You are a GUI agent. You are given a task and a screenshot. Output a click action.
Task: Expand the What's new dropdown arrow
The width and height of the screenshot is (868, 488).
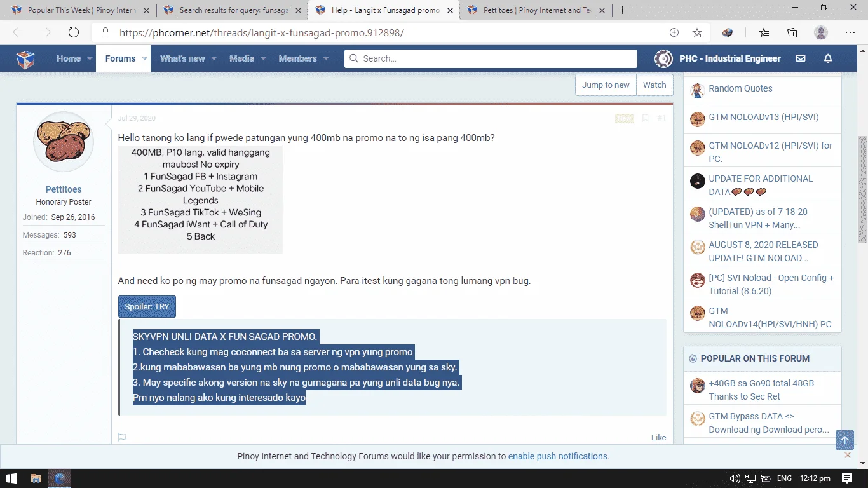[214, 58]
